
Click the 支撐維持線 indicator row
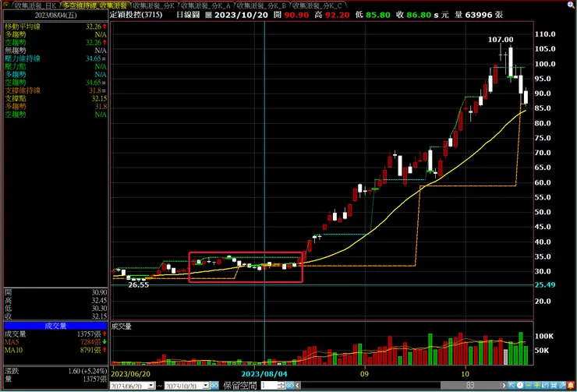point(55,90)
